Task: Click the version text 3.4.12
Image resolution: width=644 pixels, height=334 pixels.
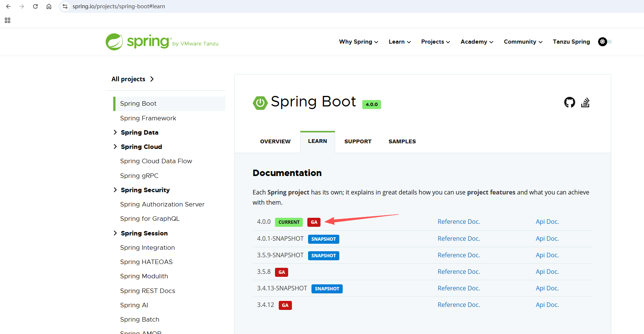Action: click(266, 305)
